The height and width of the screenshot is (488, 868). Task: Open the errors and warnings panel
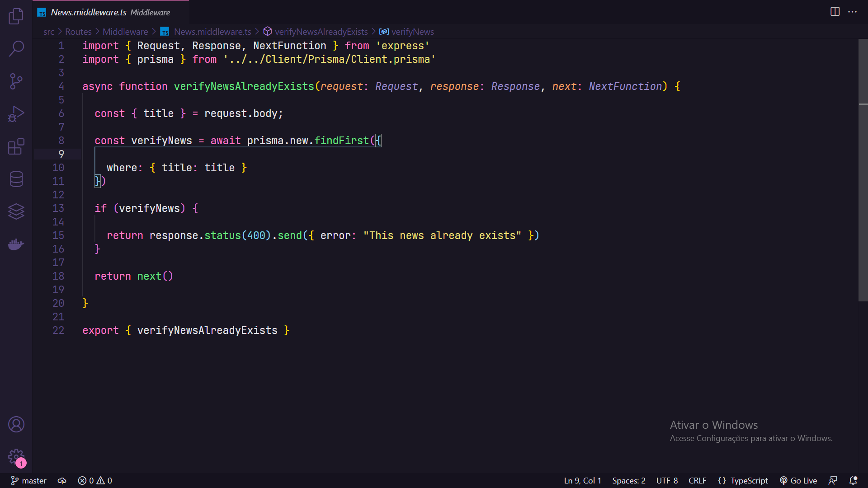[x=95, y=480]
